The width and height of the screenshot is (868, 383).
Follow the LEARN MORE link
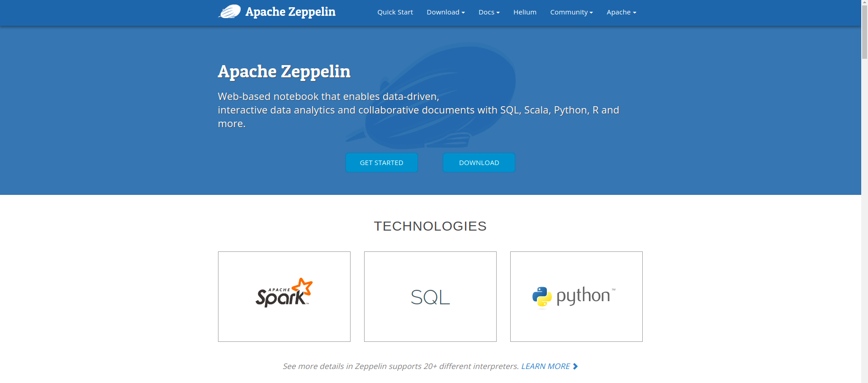545,366
